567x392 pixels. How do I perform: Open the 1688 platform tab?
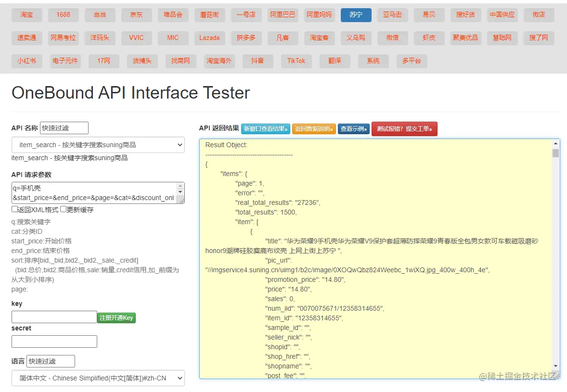pos(63,15)
